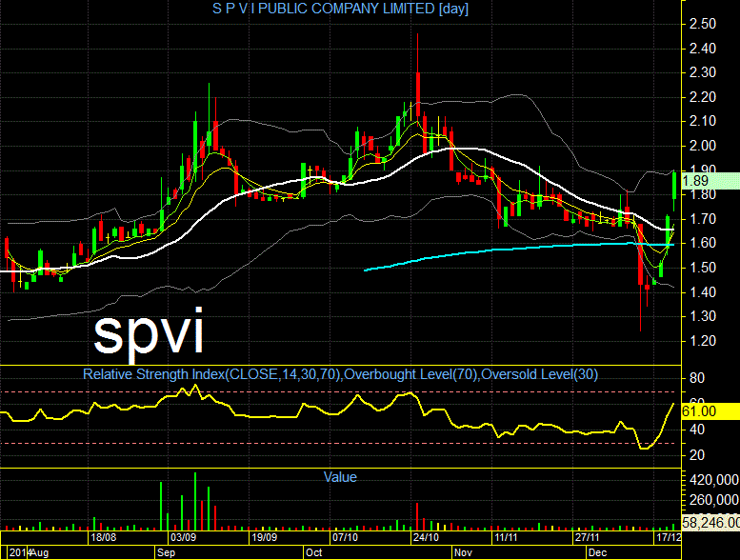The width and height of the screenshot is (740, 560).
Task: Click the Sep month label on timeline
Action: click(x=166, y=552)
